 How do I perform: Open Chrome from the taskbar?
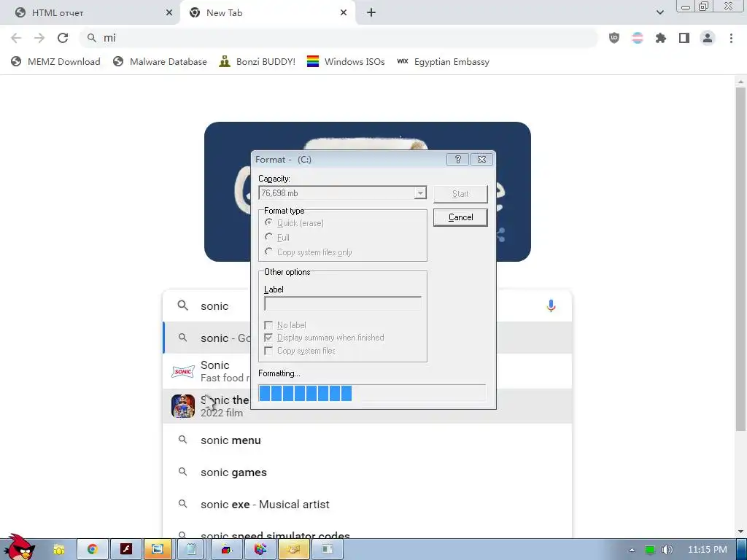pos(93,550)
